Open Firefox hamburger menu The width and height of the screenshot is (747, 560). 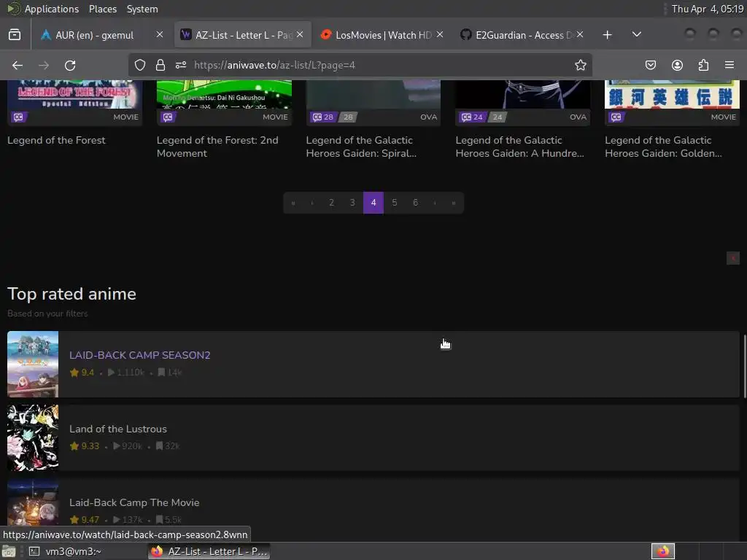[729, 65]
